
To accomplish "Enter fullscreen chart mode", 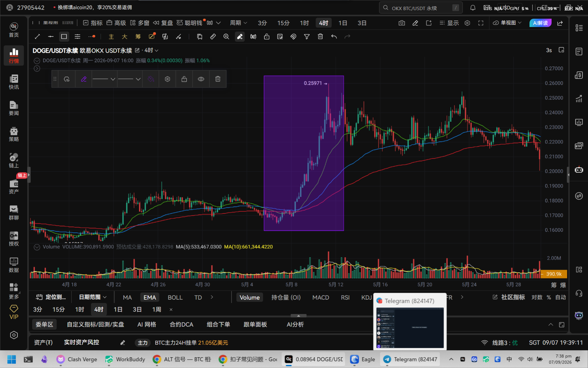I will coord(481,23).
